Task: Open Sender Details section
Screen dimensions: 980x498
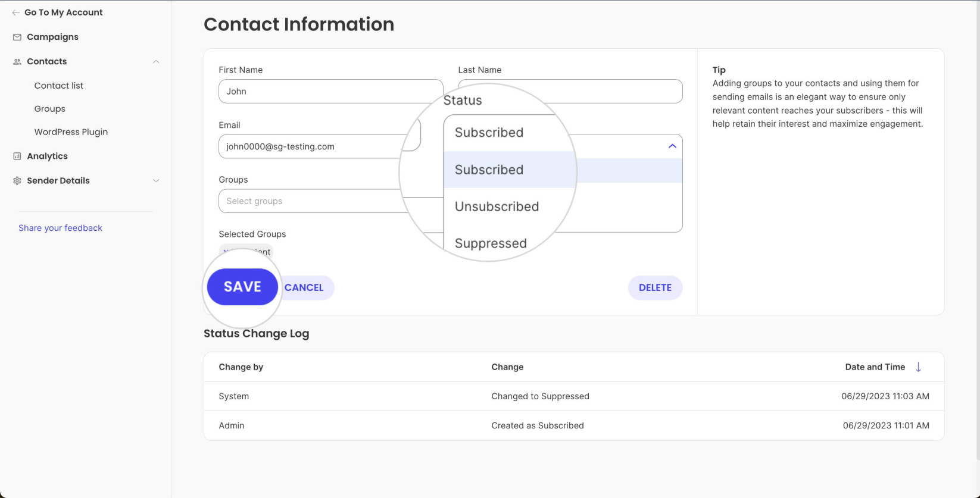Action: click(x=58, y=181)
